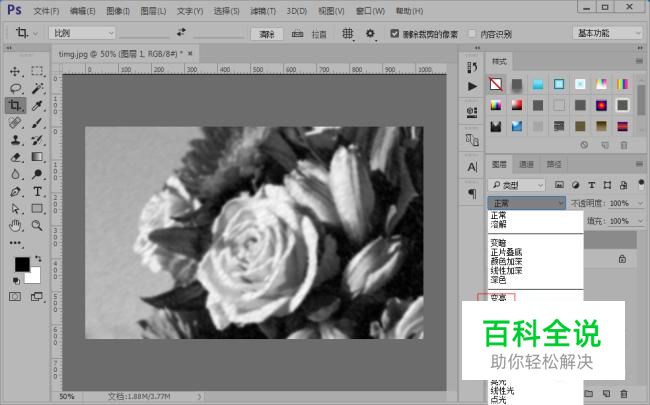Select the Rectangular Marquee tool

point(37,71)
